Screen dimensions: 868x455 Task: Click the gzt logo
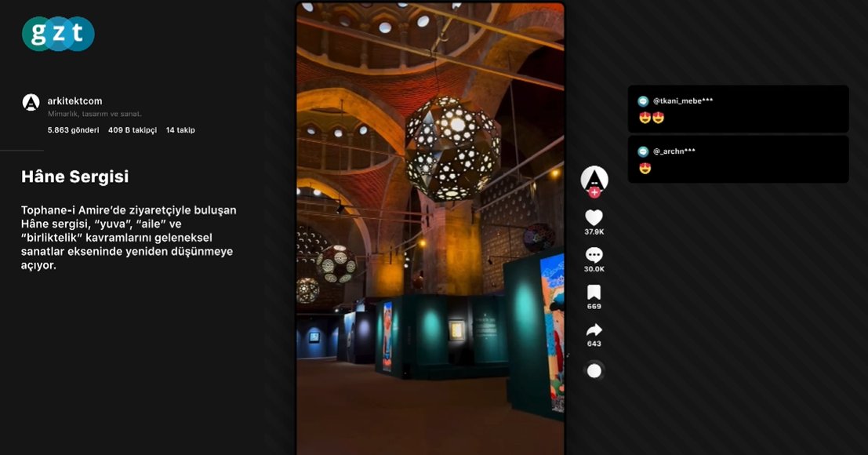(58, 34)
